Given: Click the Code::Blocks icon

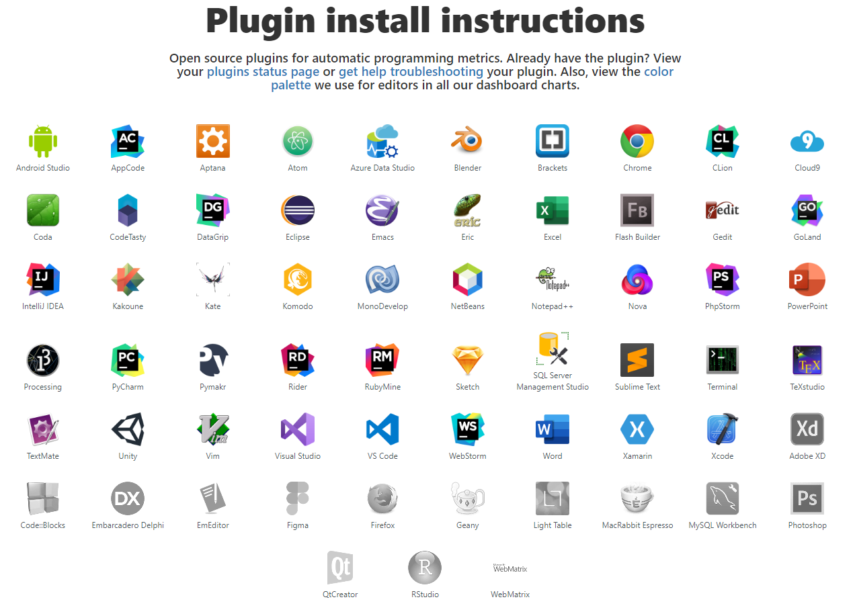Looking at the screenshot, I should pos(43,498).
